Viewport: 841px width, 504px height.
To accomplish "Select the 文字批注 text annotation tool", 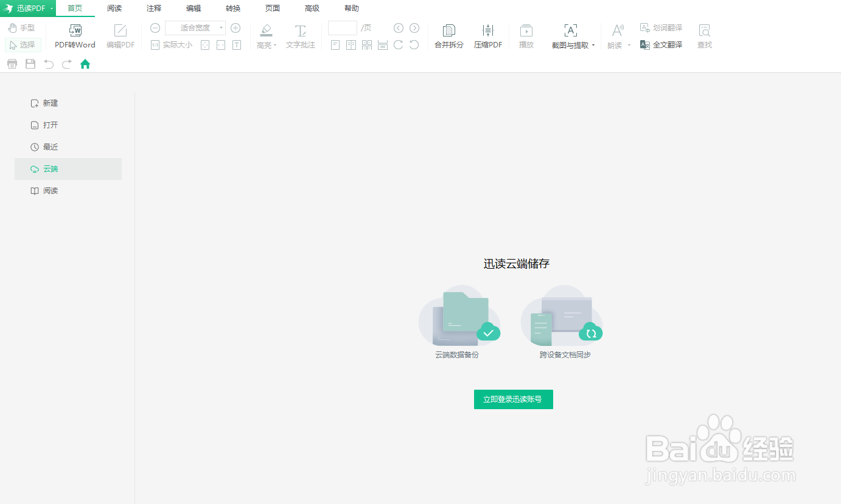I will [x=301, y=37].
